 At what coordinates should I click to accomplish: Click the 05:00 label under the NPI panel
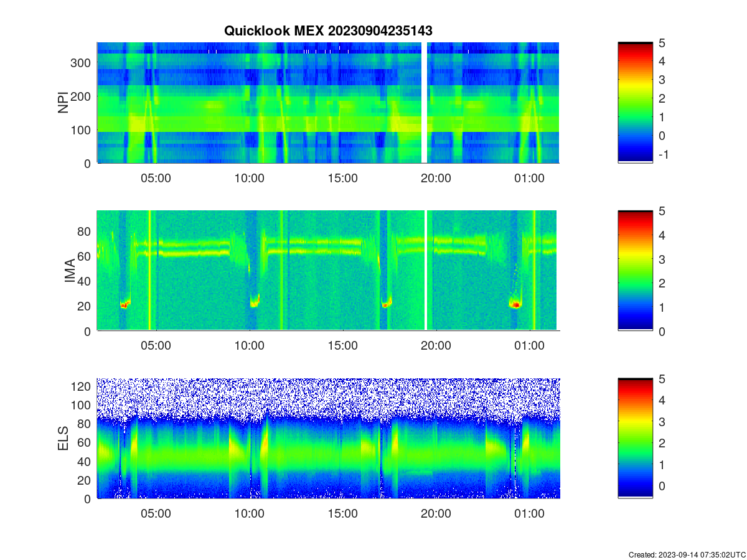(156, 178)
